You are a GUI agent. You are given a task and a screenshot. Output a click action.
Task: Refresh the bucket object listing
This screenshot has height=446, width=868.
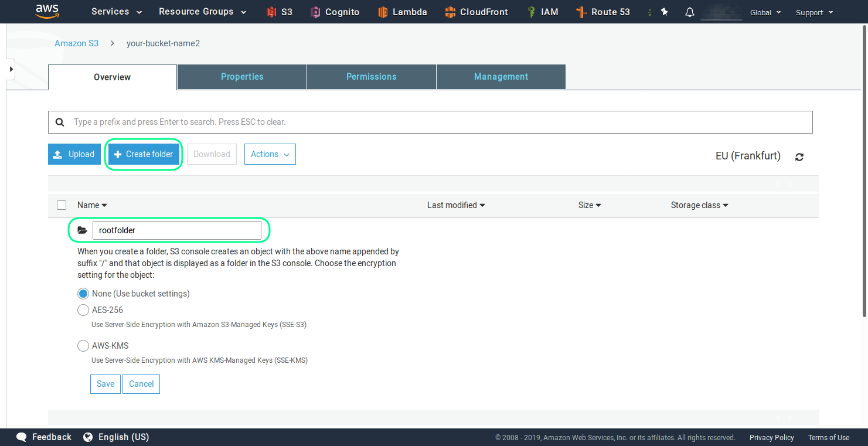[799, 156]
